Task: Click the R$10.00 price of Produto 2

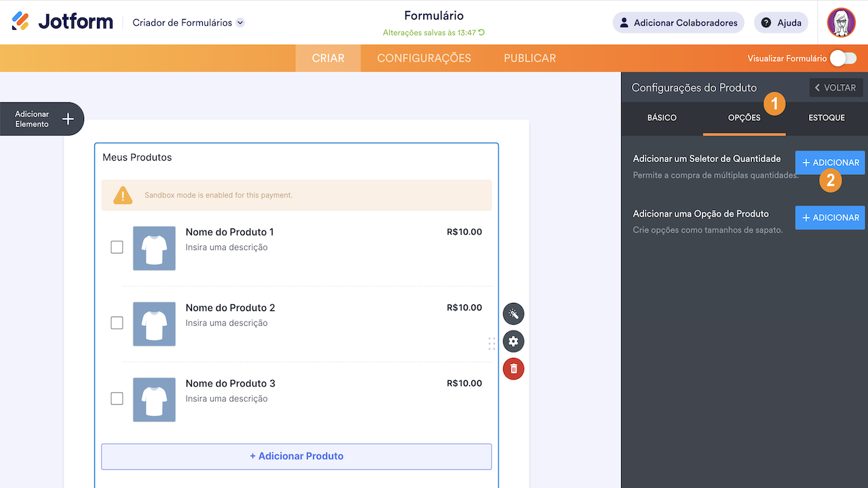Action: [x=465, y=308]
